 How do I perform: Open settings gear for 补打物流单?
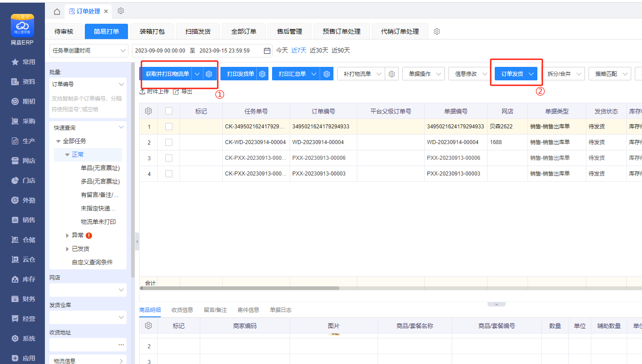coord(392,74)
